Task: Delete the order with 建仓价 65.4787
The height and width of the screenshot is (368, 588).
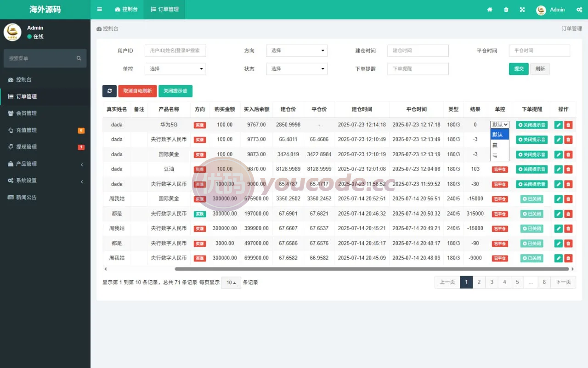Action: 568,184
